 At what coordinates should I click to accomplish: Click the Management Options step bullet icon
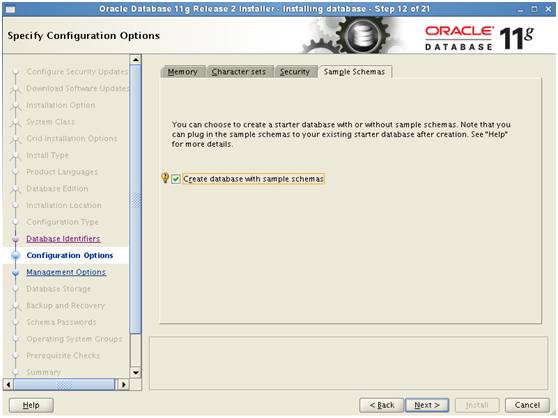[x=16, y=273]
